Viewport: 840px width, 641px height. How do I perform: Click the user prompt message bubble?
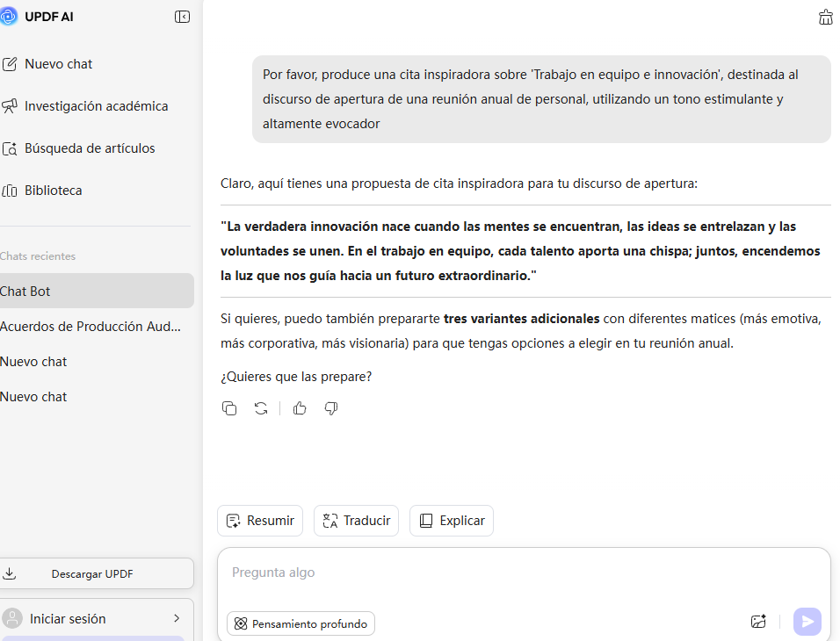tap(541, 99)
